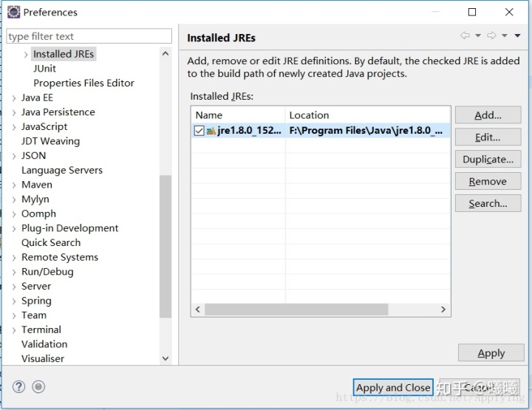Select the Spring tree item
This screenshot has height=410, width=532.
tap(36, 301)
